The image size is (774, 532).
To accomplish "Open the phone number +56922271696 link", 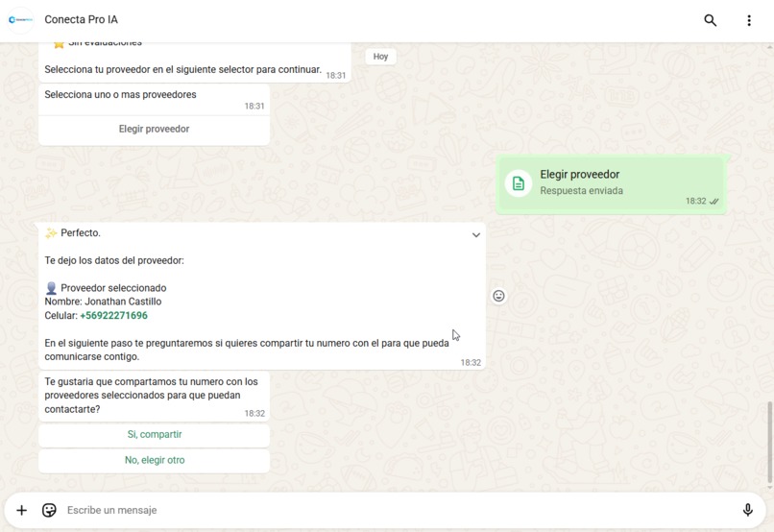I will click(113, 315).
